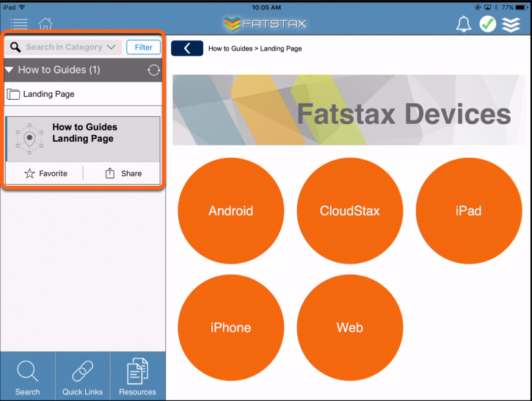Click in the Search in Category field
Image resolution: width=532 pixels, height=401 pixels.
pos(63,47)
